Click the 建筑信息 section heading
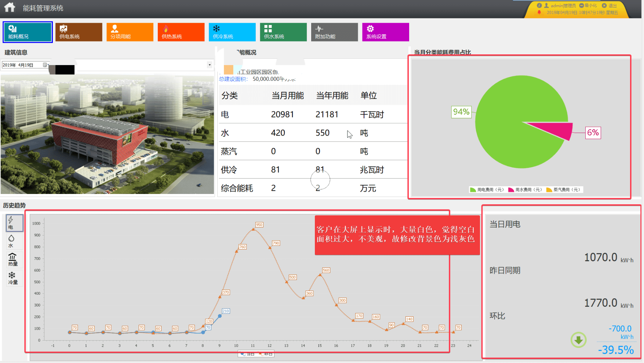Image resolution: width=644 pixels, height=363 pixels. (16, 53)
